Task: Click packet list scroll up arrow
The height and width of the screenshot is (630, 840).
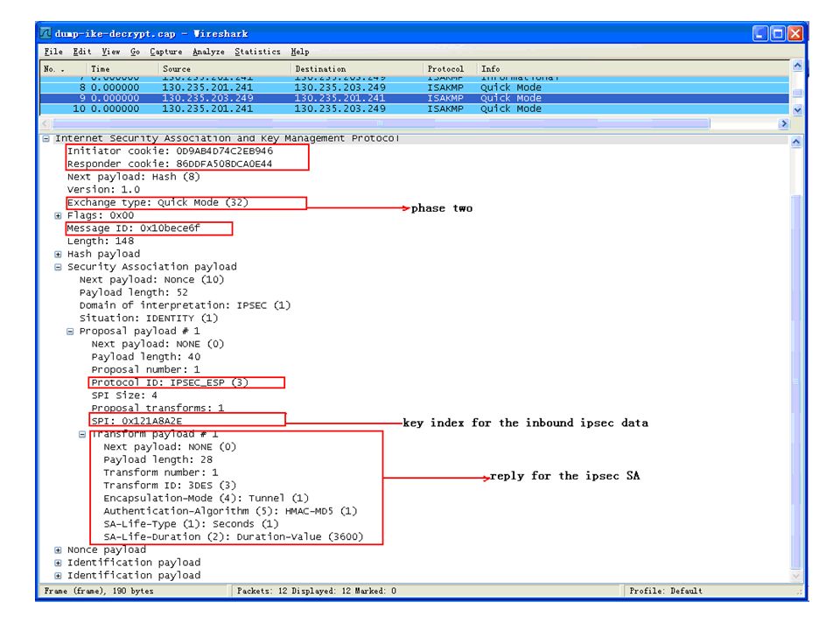Action: pyautogui.click(x=797, y=66)
